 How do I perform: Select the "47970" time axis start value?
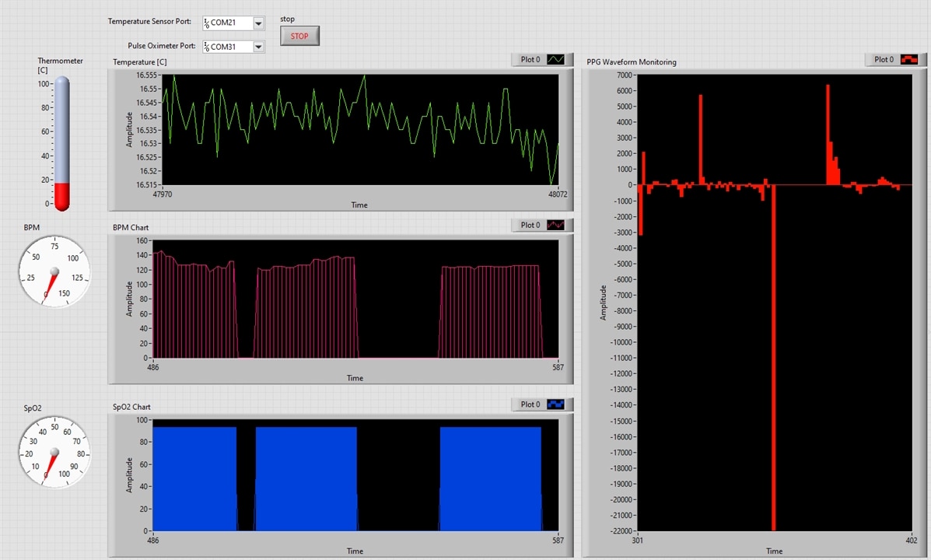pos(163,194)
